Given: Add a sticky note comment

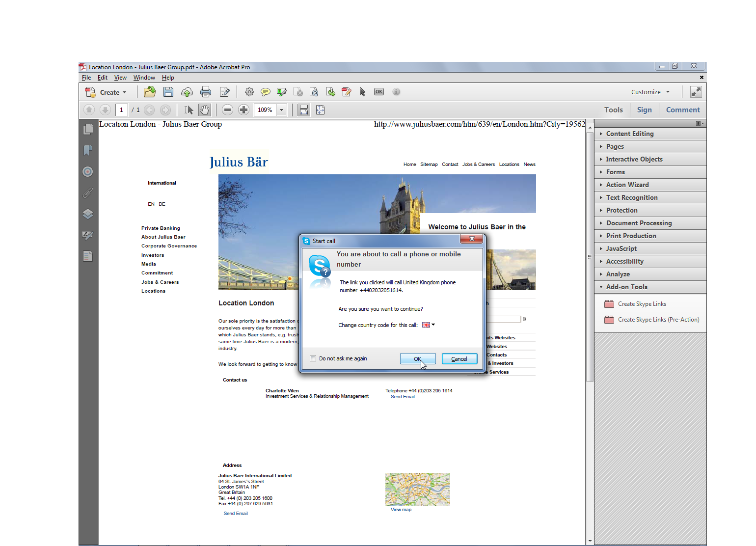Looking at the screenshot, I should point(266,92).
